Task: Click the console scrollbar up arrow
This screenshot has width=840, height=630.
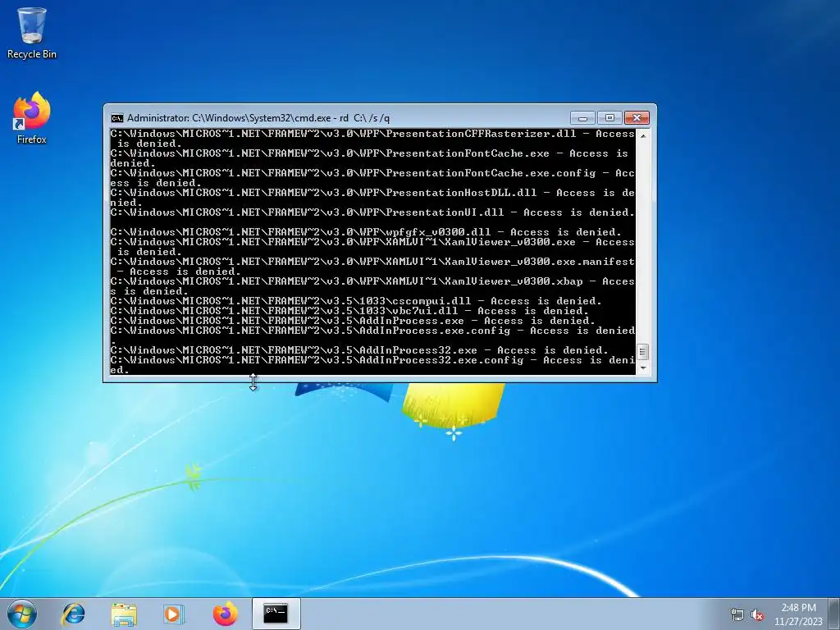Action: [643, 135]
